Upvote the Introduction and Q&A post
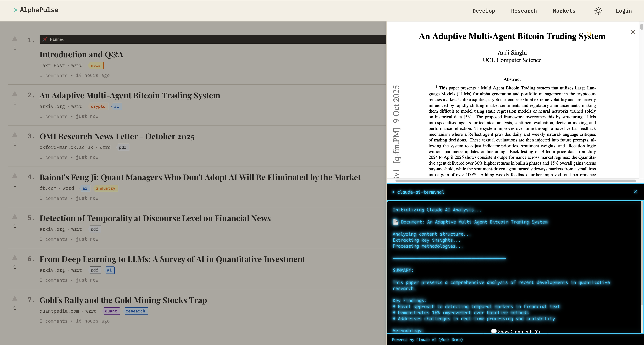 pos(15,39)
